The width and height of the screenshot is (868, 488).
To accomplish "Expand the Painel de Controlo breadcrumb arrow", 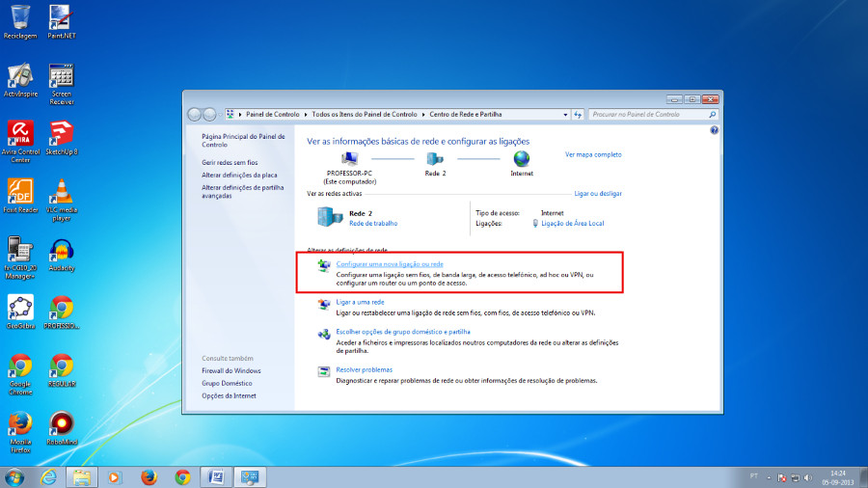I will point(306,115).
